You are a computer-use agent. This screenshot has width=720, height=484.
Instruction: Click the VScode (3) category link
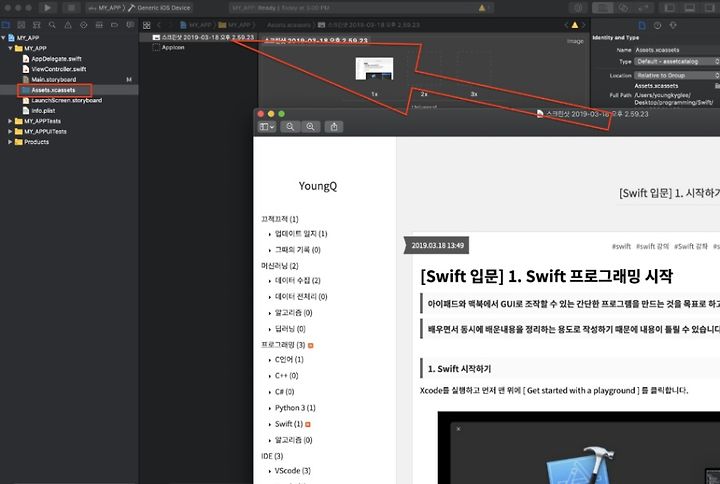[x=292, y=471]
